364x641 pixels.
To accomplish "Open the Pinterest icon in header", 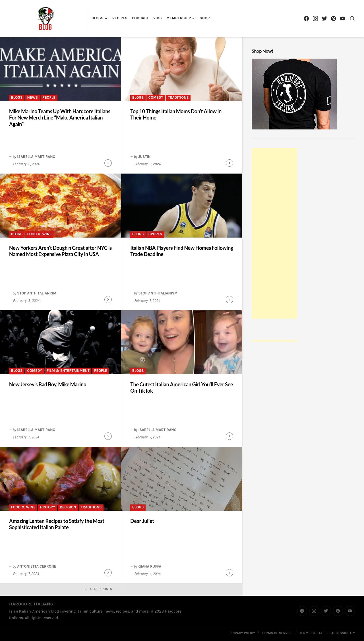I will [x=334, y=18].
